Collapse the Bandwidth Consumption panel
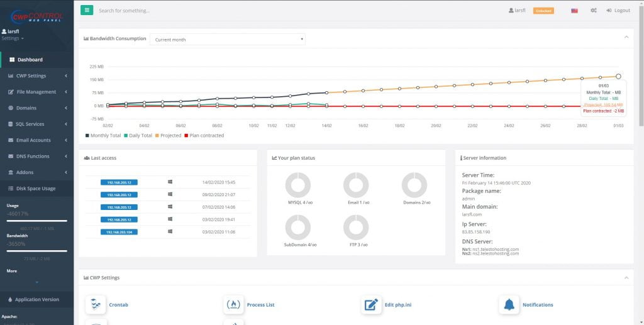644x325 pixels. click(626, 37)
